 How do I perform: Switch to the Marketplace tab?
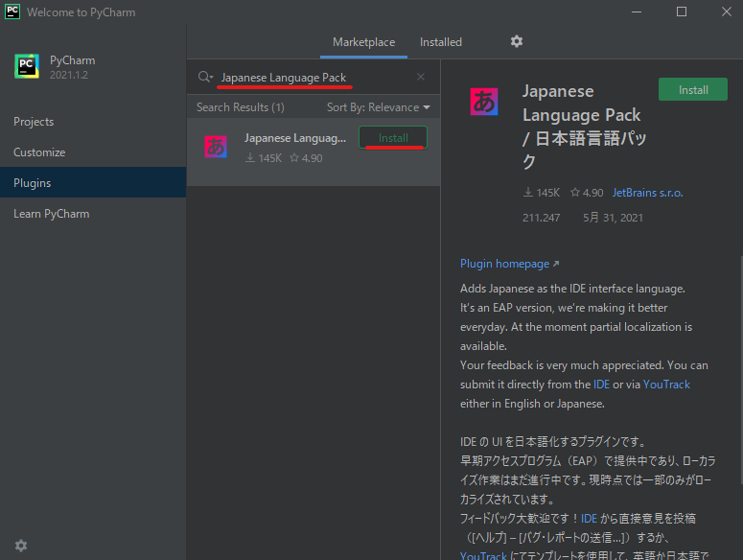364,42
